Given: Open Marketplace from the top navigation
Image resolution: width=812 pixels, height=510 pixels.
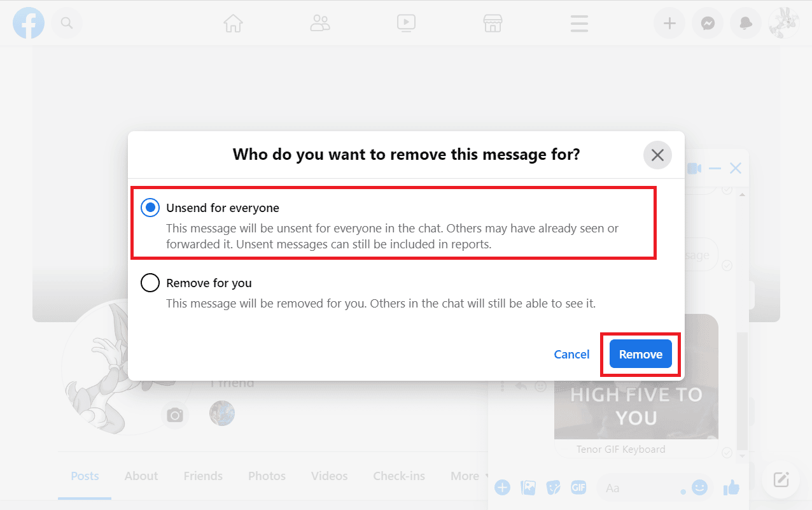Looking at the screenshot, I should pyautogui.click(x=493, y=23).
